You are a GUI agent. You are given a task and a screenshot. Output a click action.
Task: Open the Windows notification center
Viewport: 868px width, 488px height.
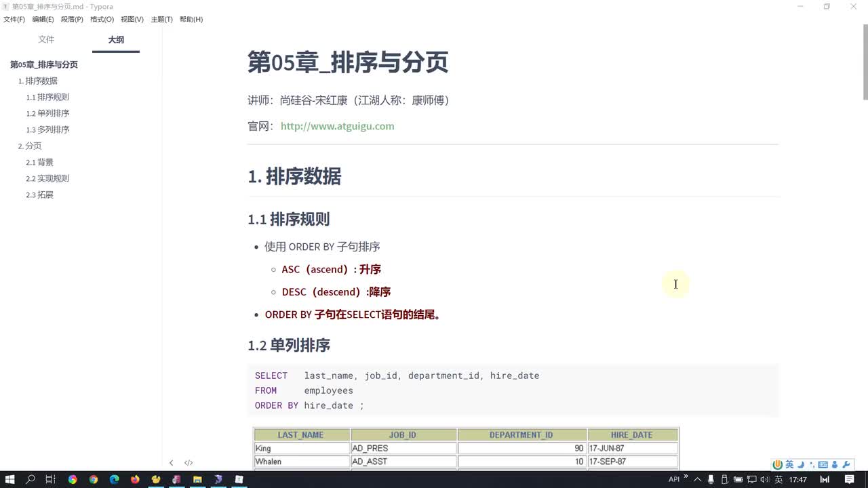point(849,479)
